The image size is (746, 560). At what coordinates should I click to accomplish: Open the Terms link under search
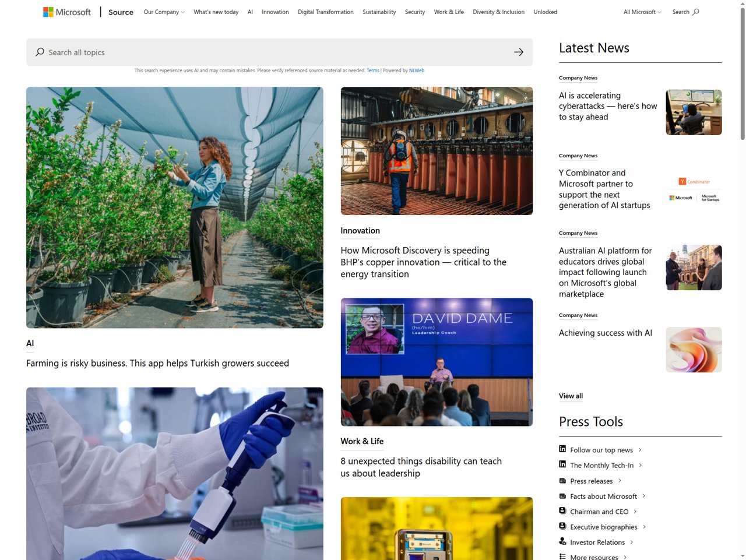pyautogui.click(x=373, y=71)
